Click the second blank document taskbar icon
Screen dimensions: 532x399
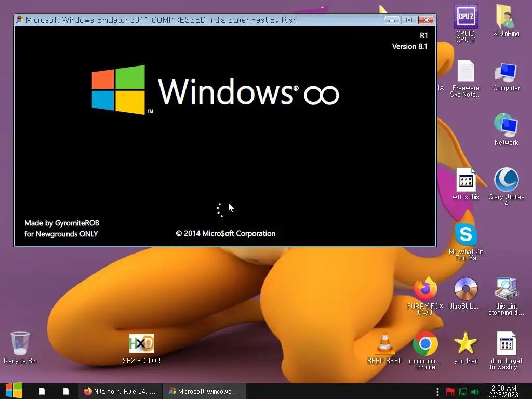(x=66, y=391)
